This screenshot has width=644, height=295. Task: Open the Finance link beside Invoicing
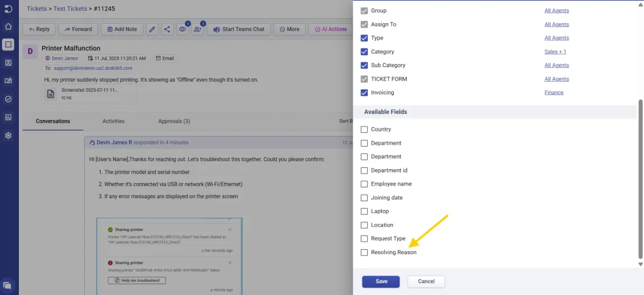click(553, 92)
